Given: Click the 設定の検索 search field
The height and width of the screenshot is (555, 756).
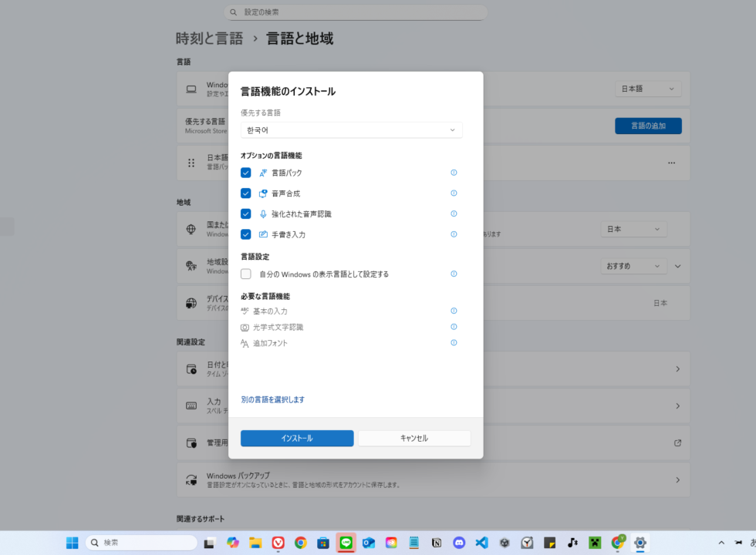Looking at the screenshot, I should click(355, 12).
